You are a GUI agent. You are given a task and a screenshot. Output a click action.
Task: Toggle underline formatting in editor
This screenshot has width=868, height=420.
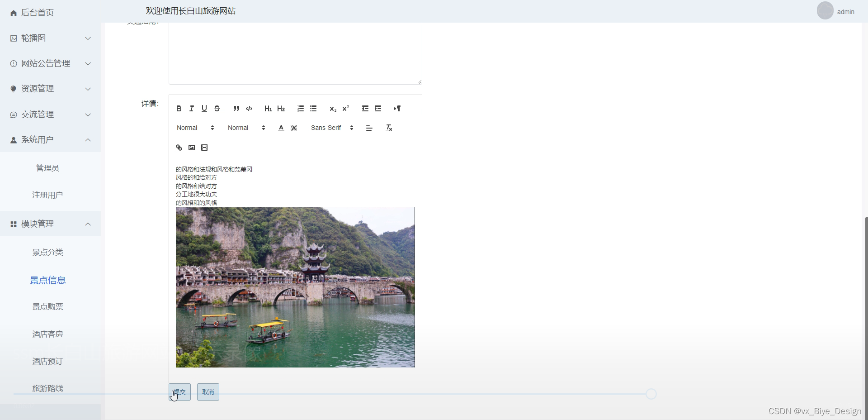tap(204, 109)
